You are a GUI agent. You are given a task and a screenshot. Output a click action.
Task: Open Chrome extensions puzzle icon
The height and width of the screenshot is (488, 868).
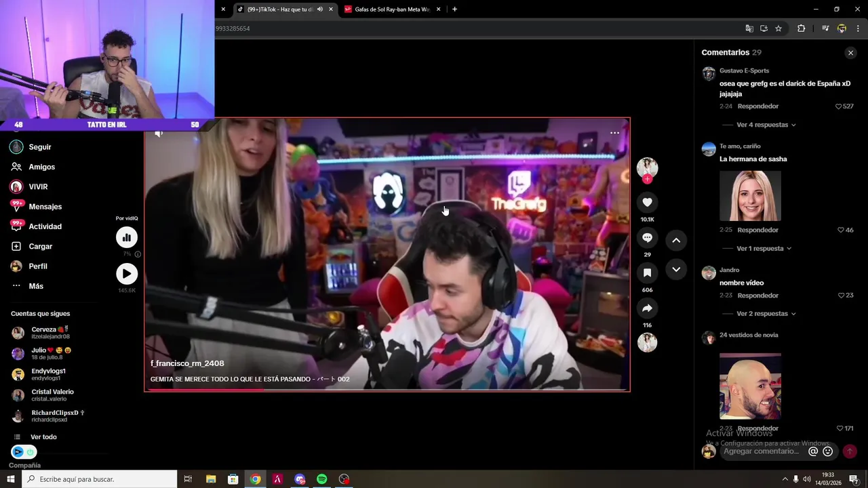[802, 28]
